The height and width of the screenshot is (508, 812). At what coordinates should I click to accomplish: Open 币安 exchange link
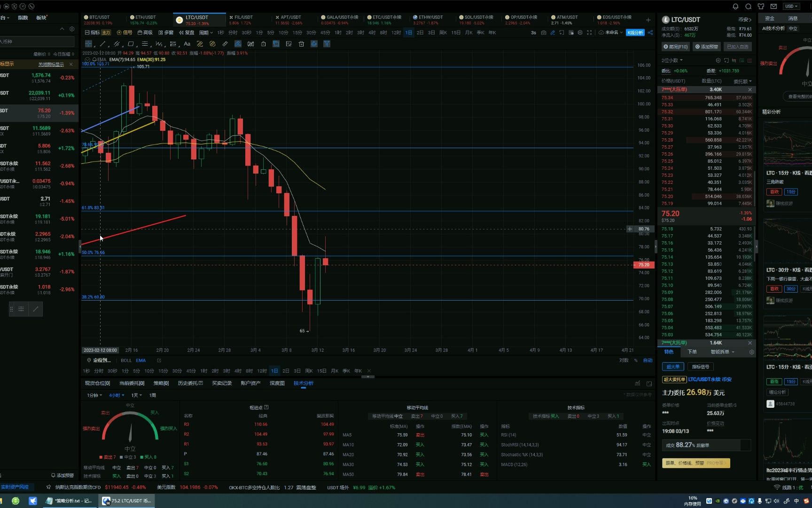tap(744, 20)
